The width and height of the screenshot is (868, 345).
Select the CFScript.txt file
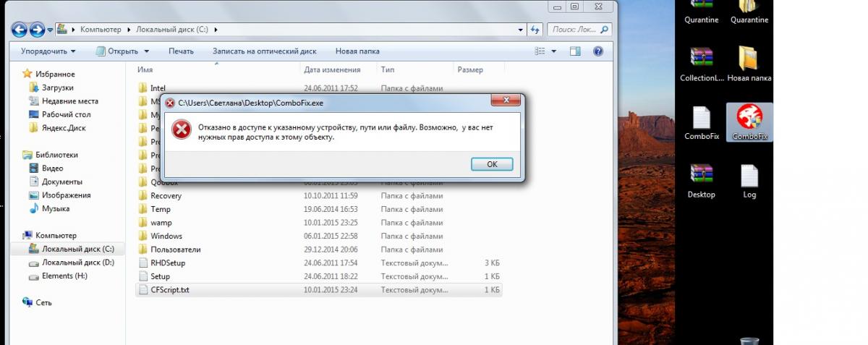click(318, 290)
